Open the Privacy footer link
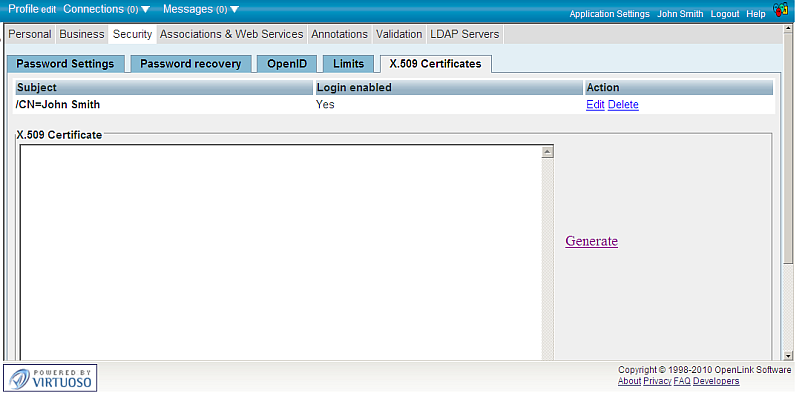The width and height of the screenshot is (800, 393). click(657, 381)
